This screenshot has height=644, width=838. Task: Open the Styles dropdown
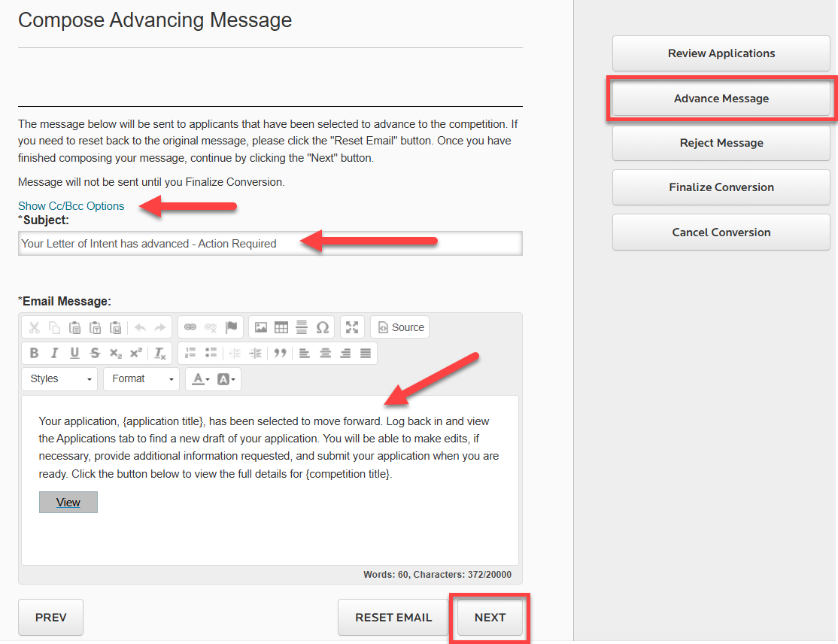pyautogui.click(x=59, y=378)
